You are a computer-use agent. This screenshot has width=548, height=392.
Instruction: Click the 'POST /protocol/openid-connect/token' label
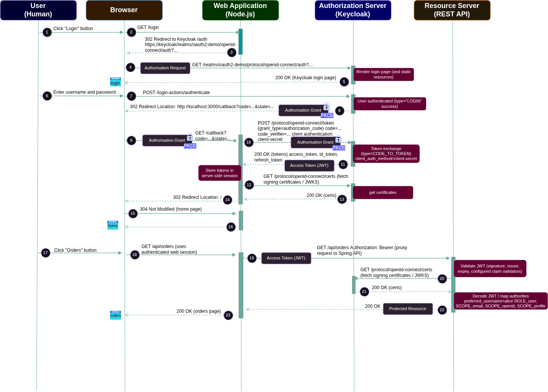[x=299, y=131]
